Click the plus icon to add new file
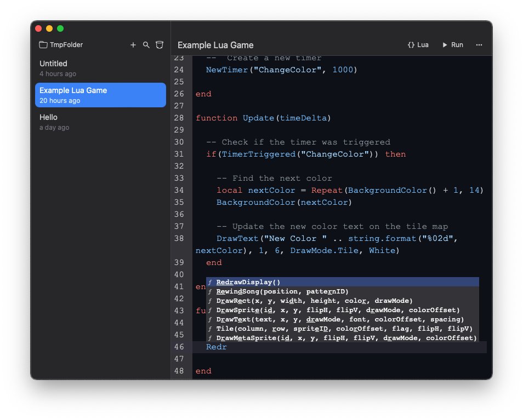 tap(133, 45)
